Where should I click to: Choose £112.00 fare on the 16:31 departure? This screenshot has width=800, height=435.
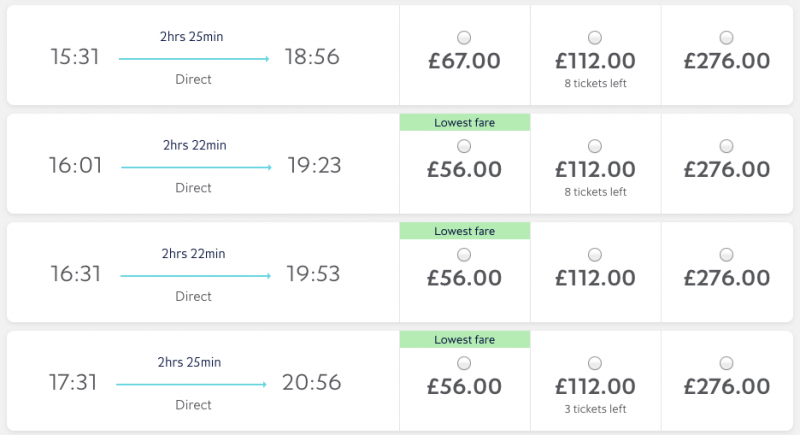(x=595, y=255)
